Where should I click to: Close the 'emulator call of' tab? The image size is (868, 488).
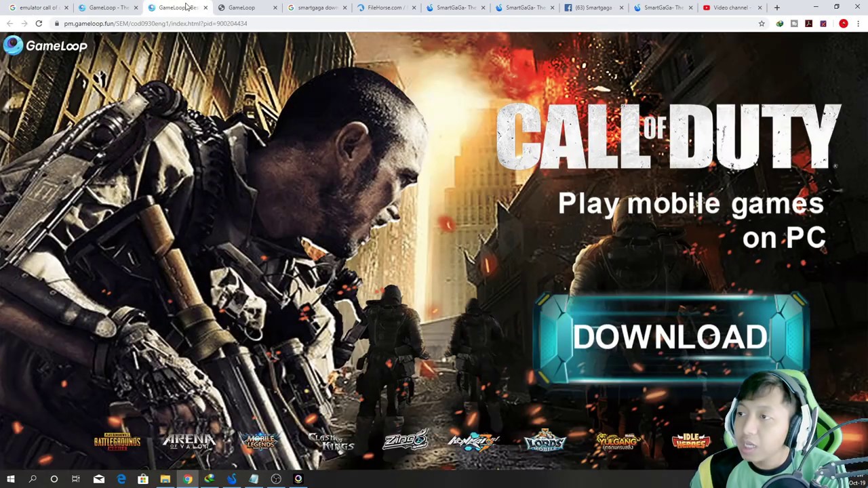[66, 7]
